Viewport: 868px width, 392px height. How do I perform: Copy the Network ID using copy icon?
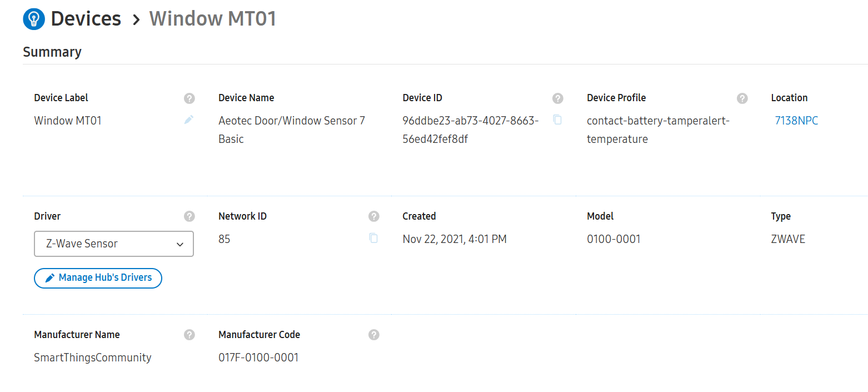click(373, 238)
